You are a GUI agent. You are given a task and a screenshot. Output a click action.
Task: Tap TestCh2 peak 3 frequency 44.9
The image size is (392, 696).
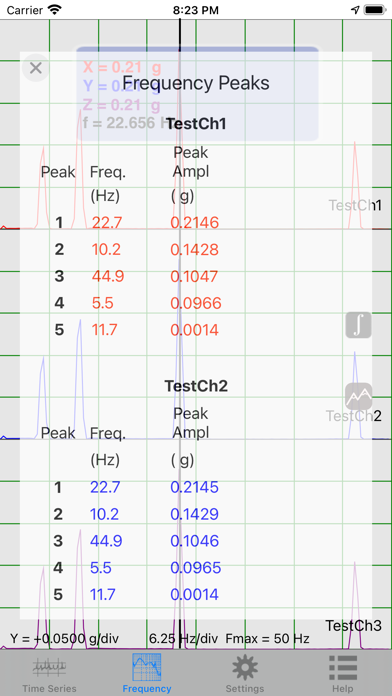pyautogui.click(x=107, y=541)
